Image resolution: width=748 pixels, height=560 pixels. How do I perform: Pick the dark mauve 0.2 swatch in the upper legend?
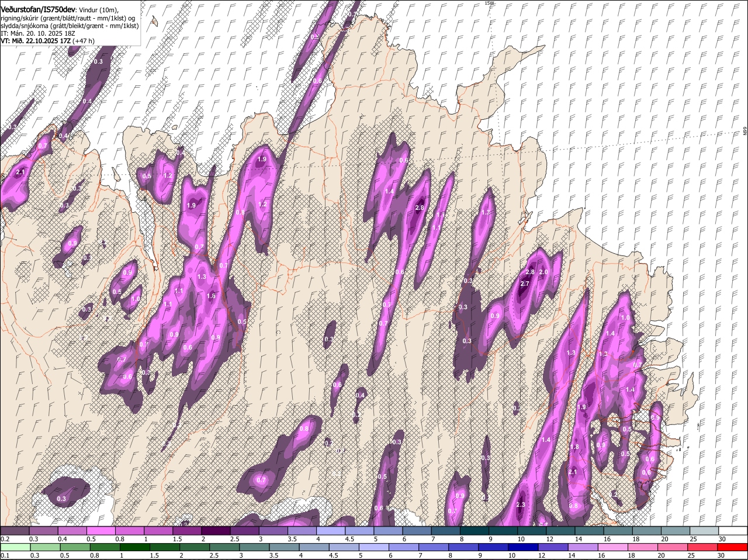(x=15, y=530)
